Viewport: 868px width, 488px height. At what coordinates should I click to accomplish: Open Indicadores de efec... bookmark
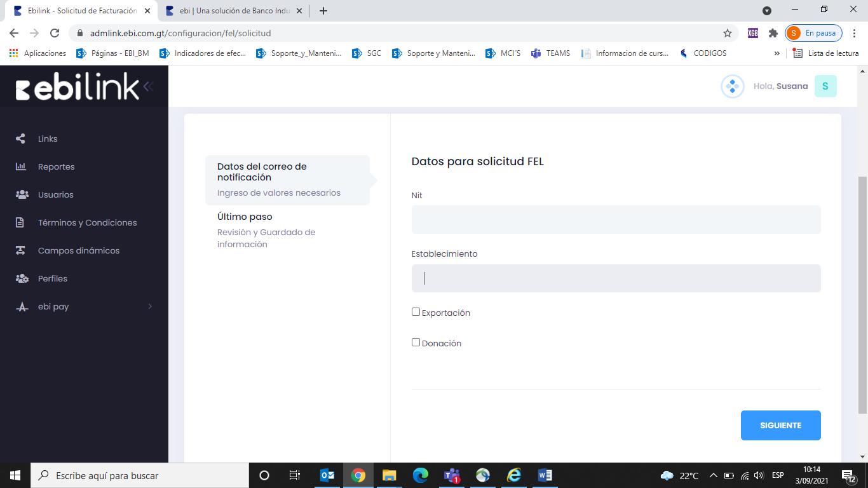coord(203,53)
